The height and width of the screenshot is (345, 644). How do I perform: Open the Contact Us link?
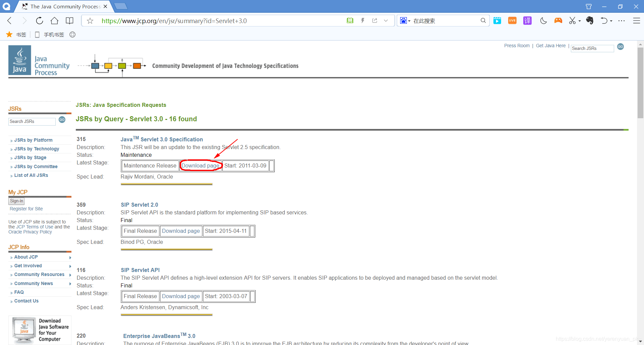[26, 301]
